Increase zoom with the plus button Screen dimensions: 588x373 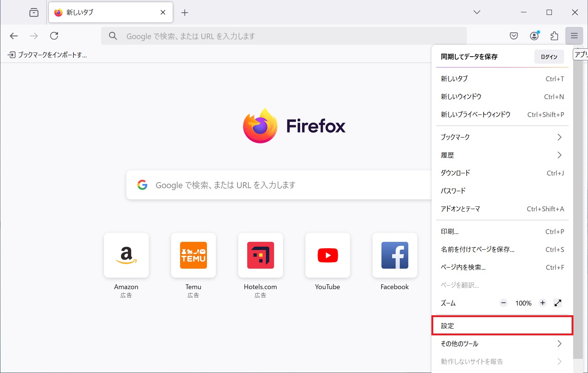pyautogui.click(x=543, y=303)
